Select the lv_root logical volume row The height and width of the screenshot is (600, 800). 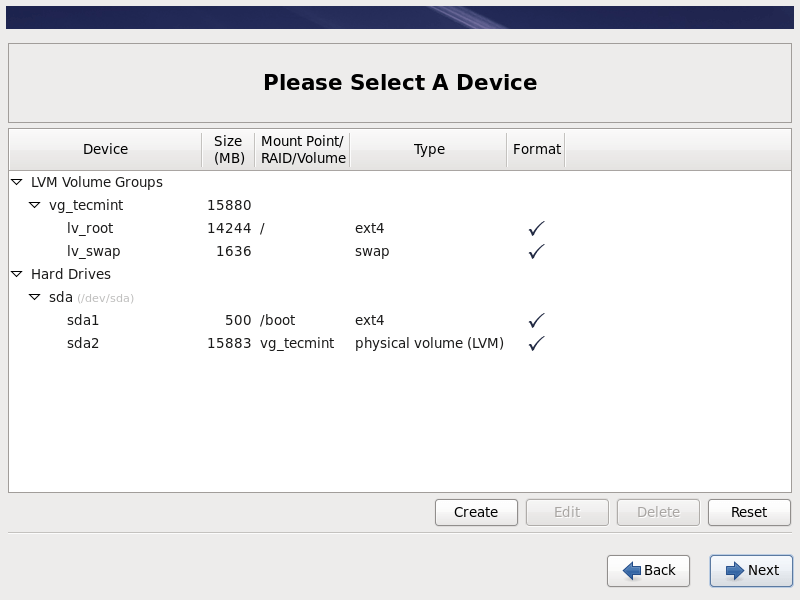point(90,228)
